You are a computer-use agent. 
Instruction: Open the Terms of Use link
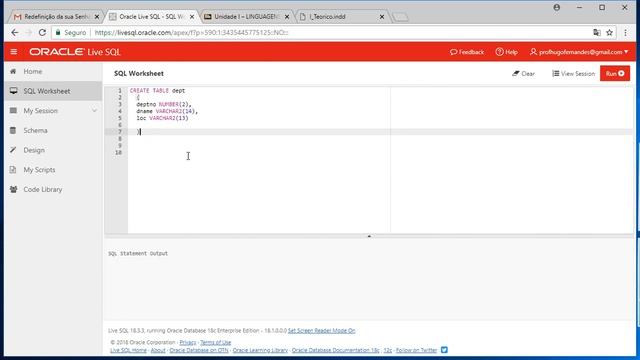pos(216,342)
